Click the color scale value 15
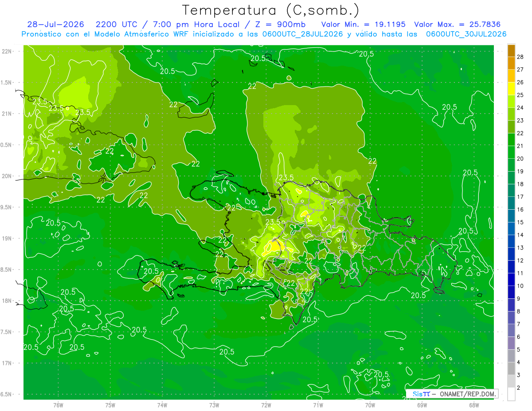532x411 pixels. pos(520,223)
